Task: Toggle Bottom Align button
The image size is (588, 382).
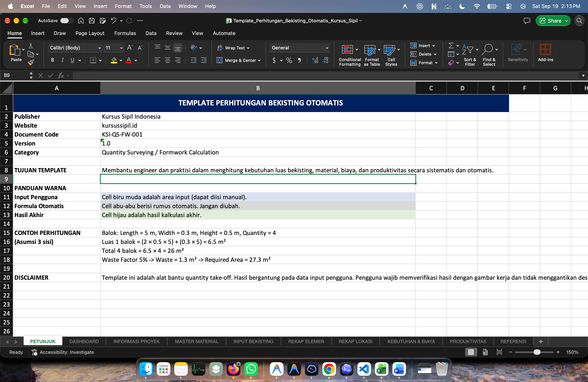Action: pyautogui.click(x=178, y=48)
